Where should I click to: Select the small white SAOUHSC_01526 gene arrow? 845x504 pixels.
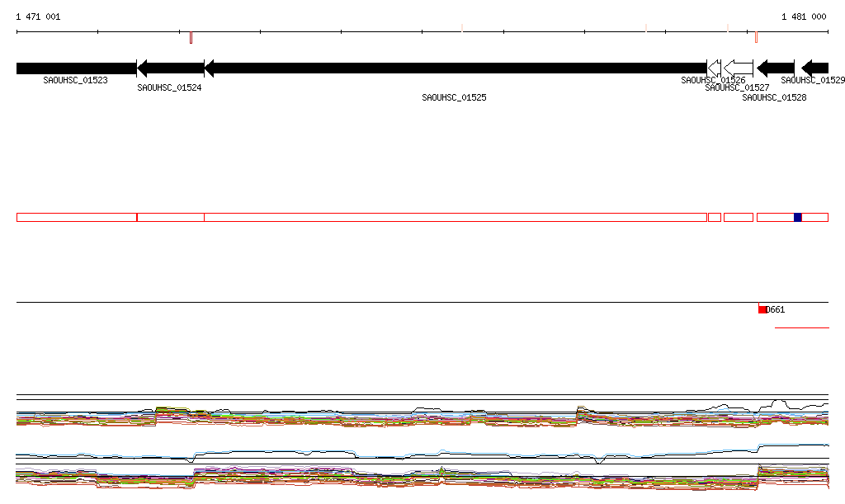714,68
